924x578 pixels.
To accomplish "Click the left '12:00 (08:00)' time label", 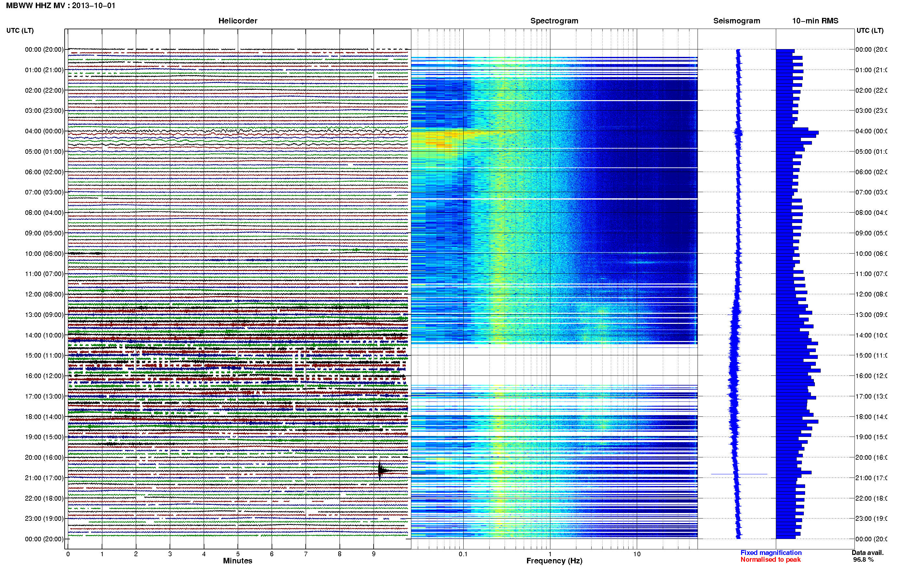I will [44, 294].
